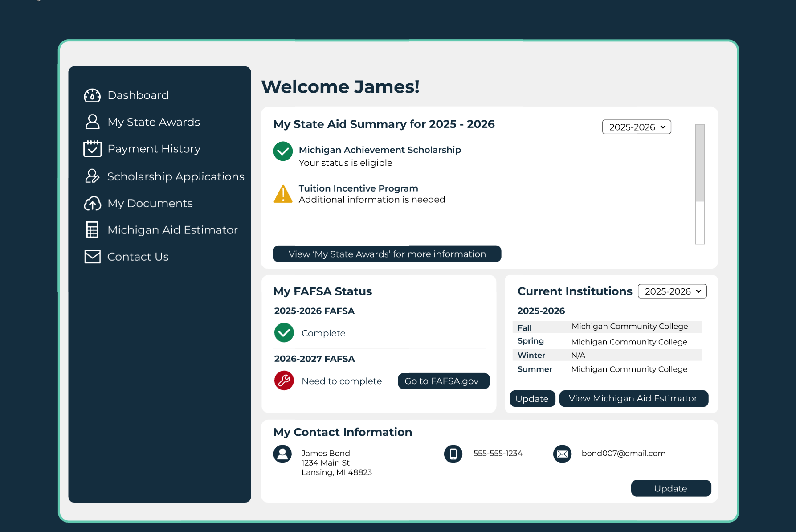Click the Contact Us envelope icon

pos(92,257)
